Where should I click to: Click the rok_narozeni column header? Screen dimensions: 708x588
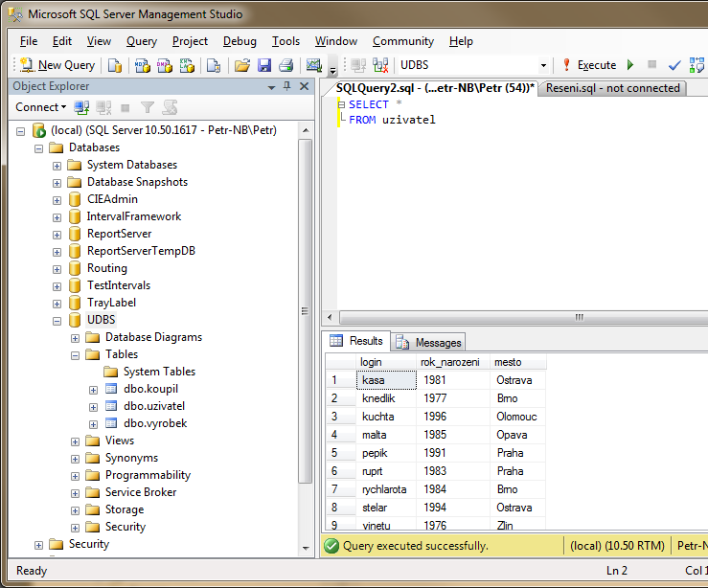(x=453, y=362)
